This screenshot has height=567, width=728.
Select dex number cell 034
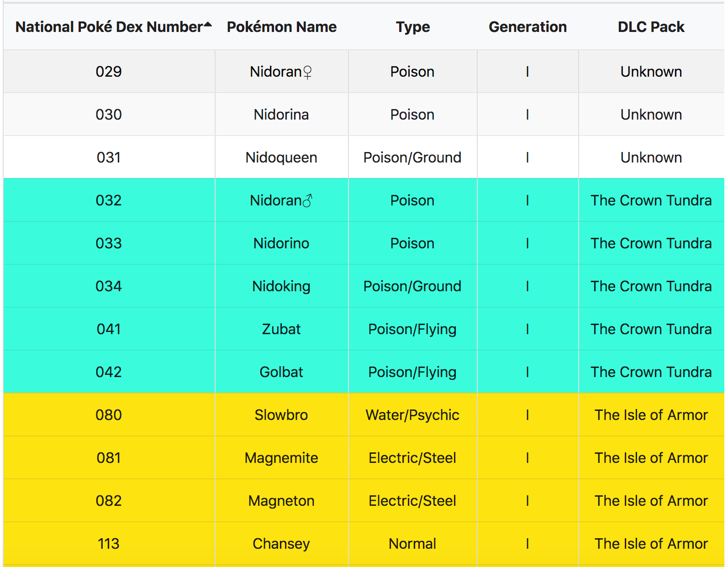pos(109,286)
